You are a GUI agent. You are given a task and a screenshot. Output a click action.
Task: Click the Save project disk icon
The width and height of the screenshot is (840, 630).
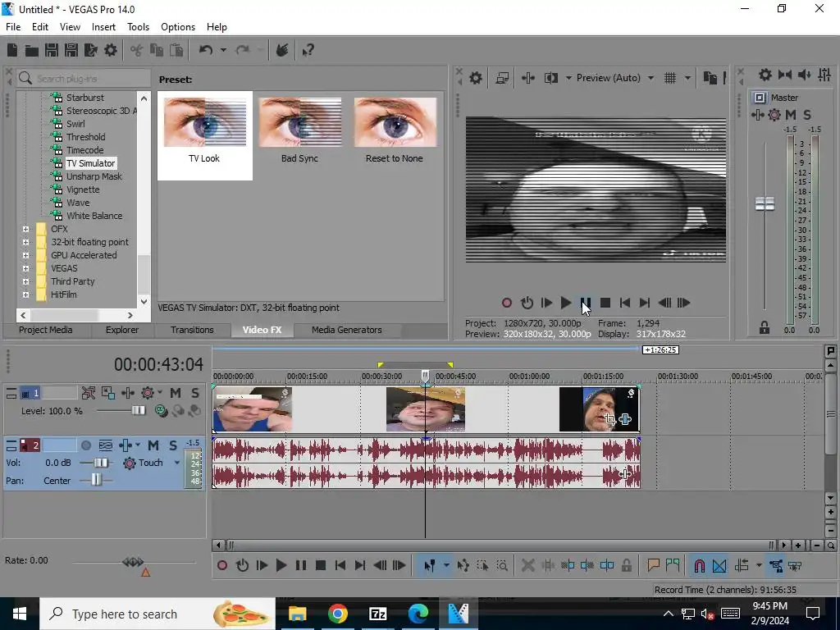(x=52, y=50)
